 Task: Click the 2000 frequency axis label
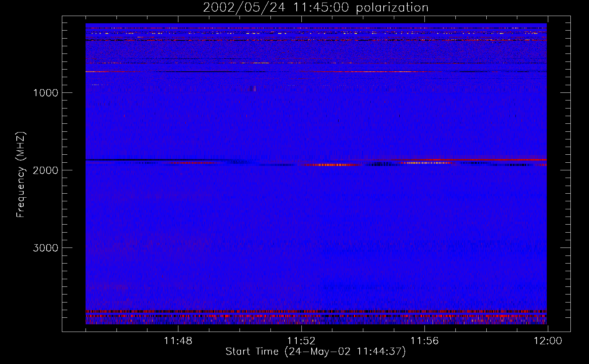coord(46,170)
